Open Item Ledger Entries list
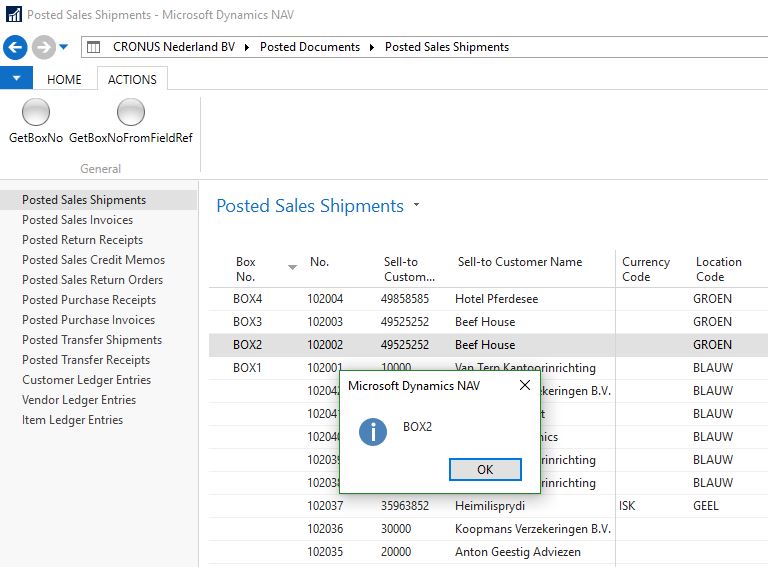 click(72, 420)
